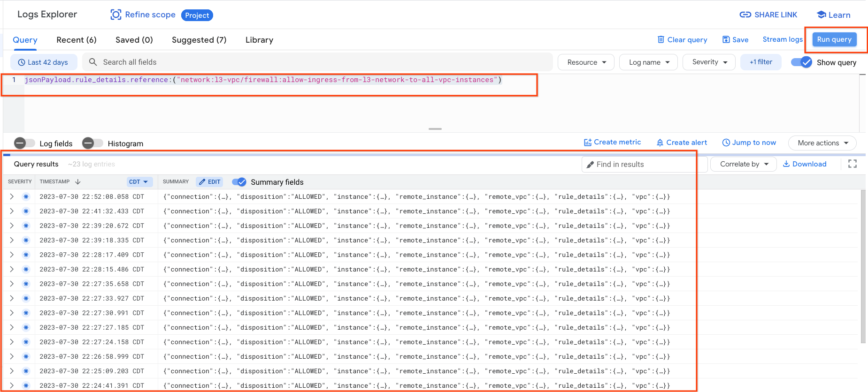Click the Learn graduation cap icon
Viewport: 868px width, 392px height.
(821, 15)
